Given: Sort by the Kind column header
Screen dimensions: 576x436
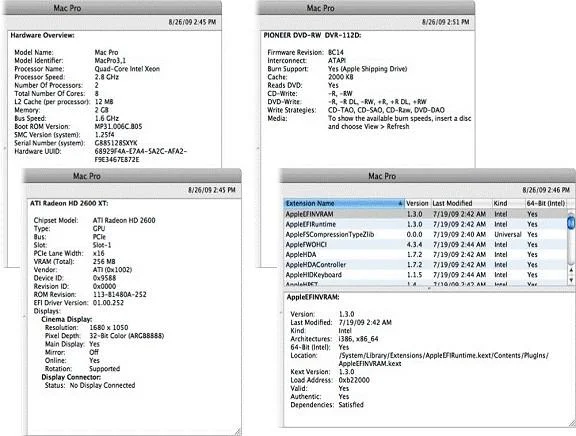Looking at the screenshot, I should pos(508,203).
